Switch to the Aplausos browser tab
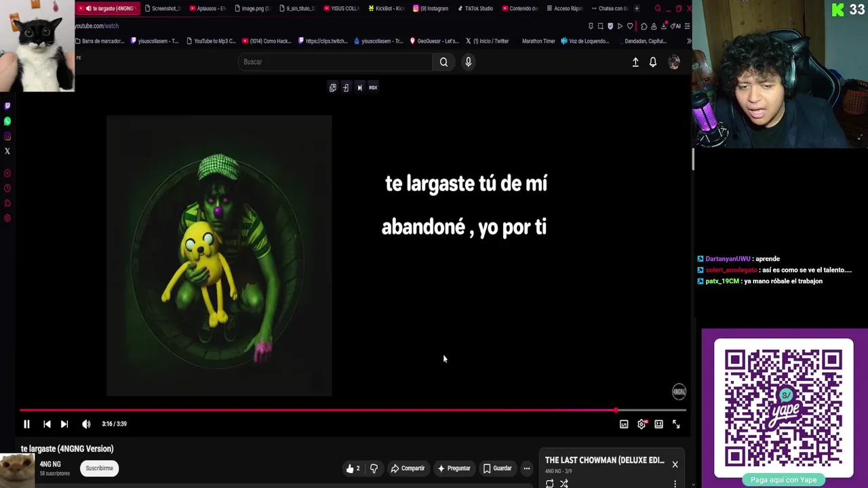This screenshot has height=488, width=868. point(208,9)
